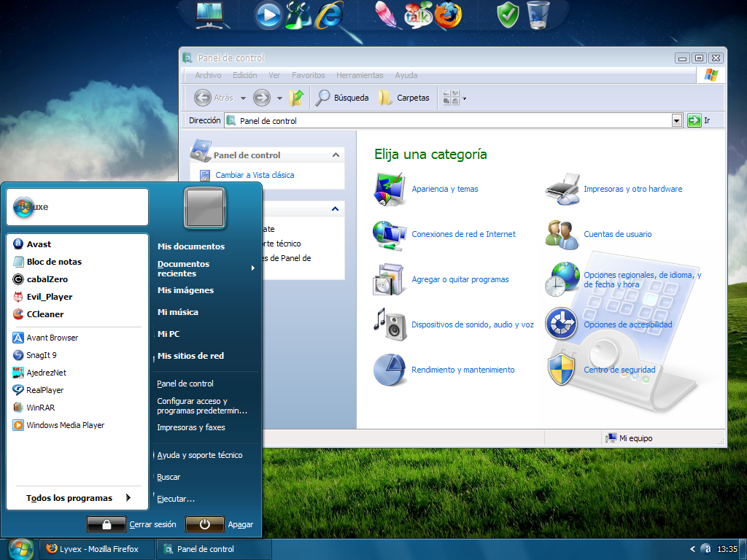Open the Herramientas menu

point(360,75)
